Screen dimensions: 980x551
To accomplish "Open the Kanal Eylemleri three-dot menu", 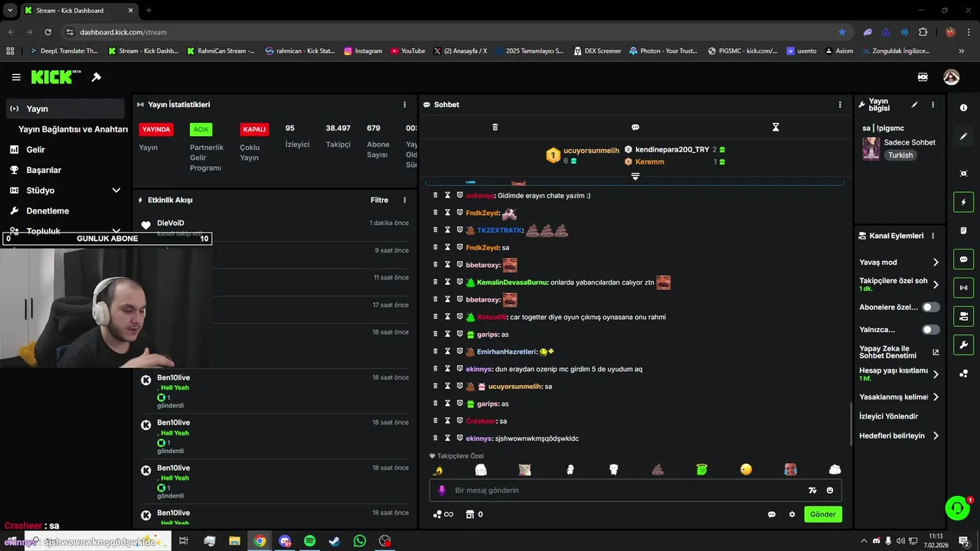I will pyautogui.click(x=933, y=236).
